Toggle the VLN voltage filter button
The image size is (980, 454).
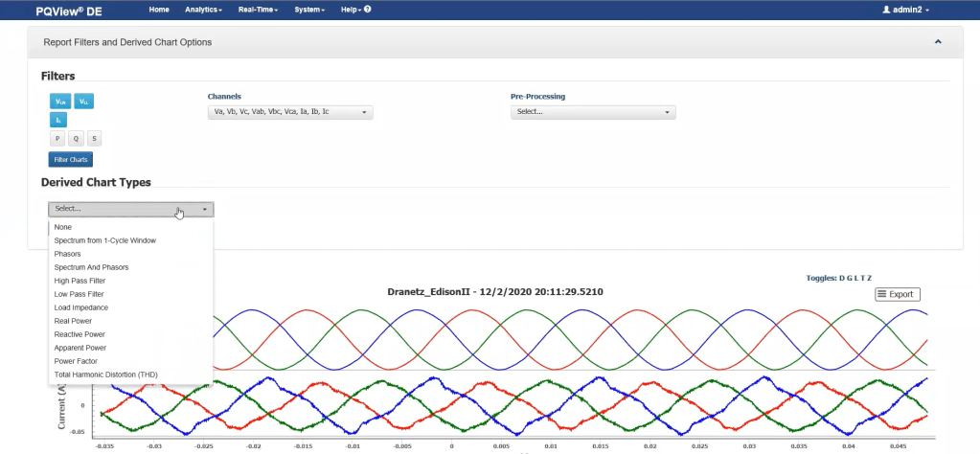point(59,101)
